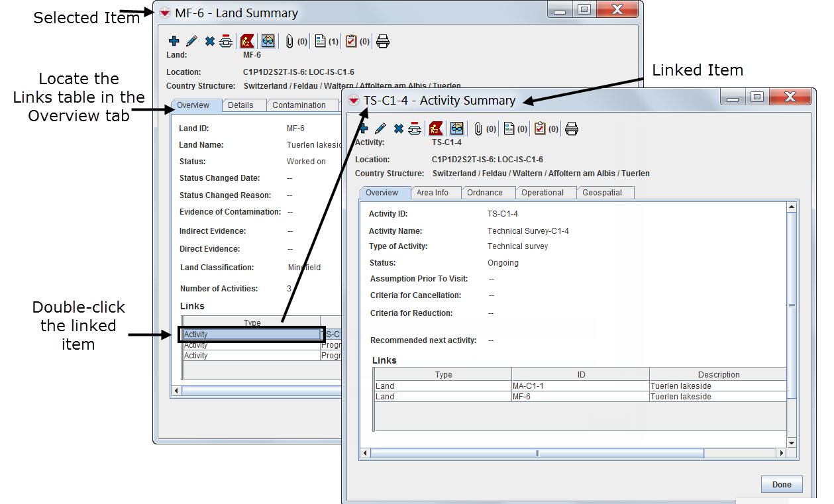
Task: Open the Contamination tab in Land Summary
Action: [299, 105]
